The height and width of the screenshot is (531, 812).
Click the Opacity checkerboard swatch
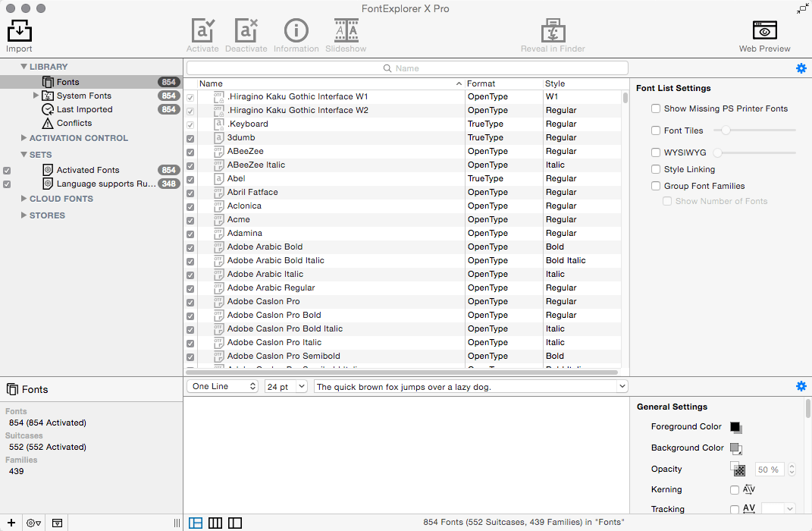pos(738,469)
